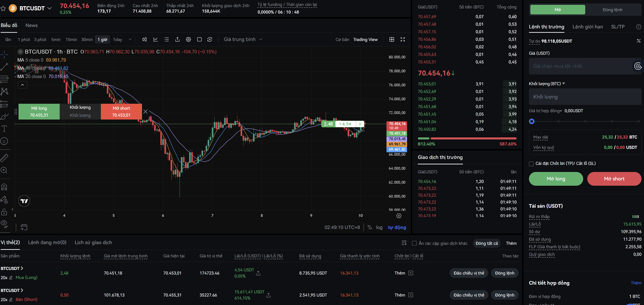Open the date range calendar icon
Image resolution: width=644 pixels, height=305 pixels.
pyautogui.click(x=24, y=227)
